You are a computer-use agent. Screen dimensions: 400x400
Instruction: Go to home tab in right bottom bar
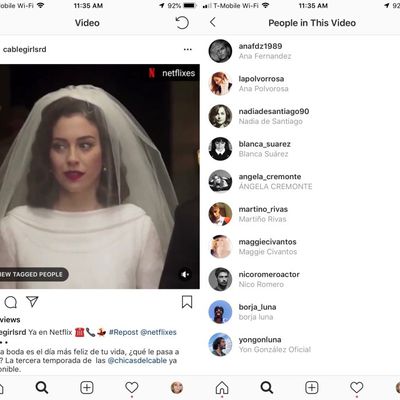click(x=222, y=388)
